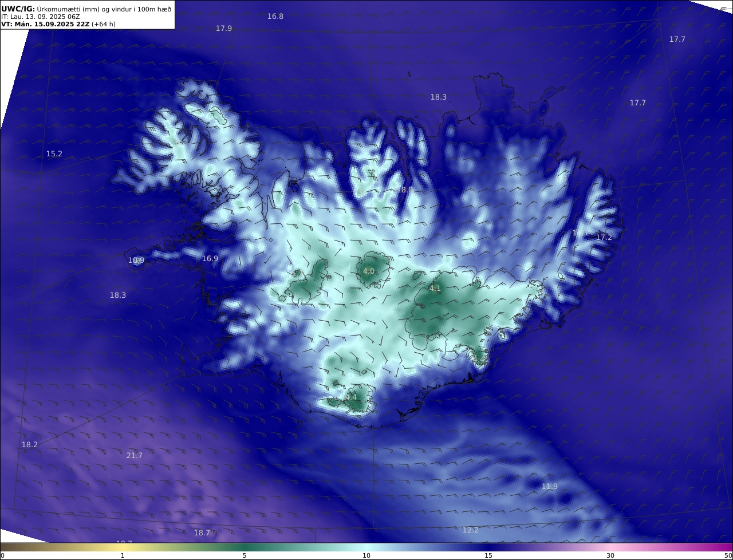Select the 21.7 value label
Screen dimensions: 733x560
pyautogui.click(x=135, y=455)
